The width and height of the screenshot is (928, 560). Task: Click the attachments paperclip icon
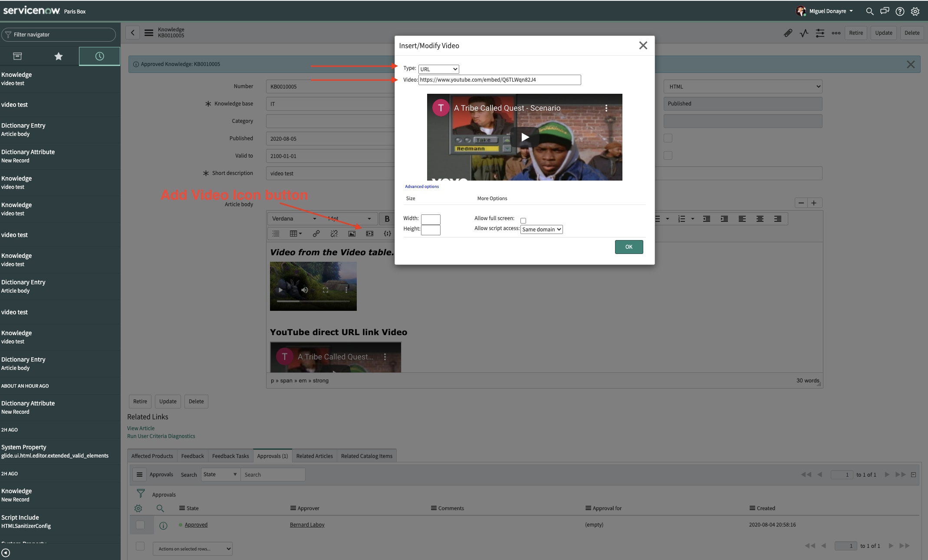(787, 33)
